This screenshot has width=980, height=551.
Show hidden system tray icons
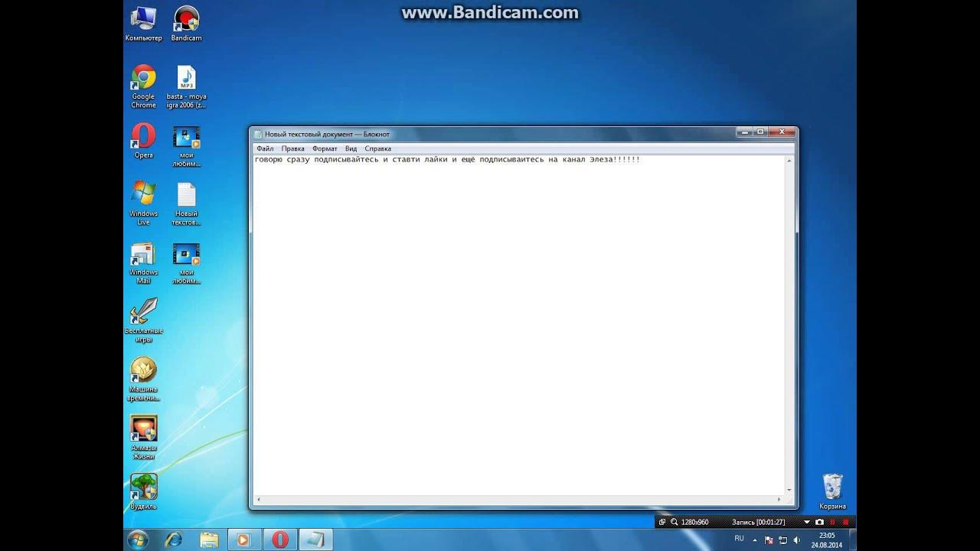(x=755, y=540)
